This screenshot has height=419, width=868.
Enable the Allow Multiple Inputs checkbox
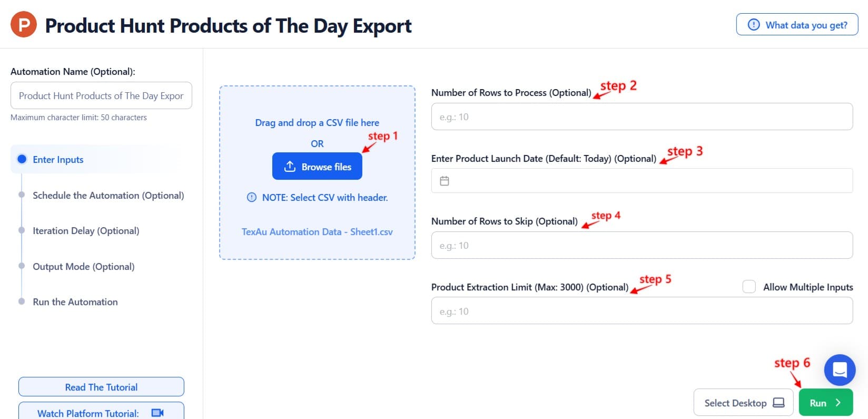[749, 287]
